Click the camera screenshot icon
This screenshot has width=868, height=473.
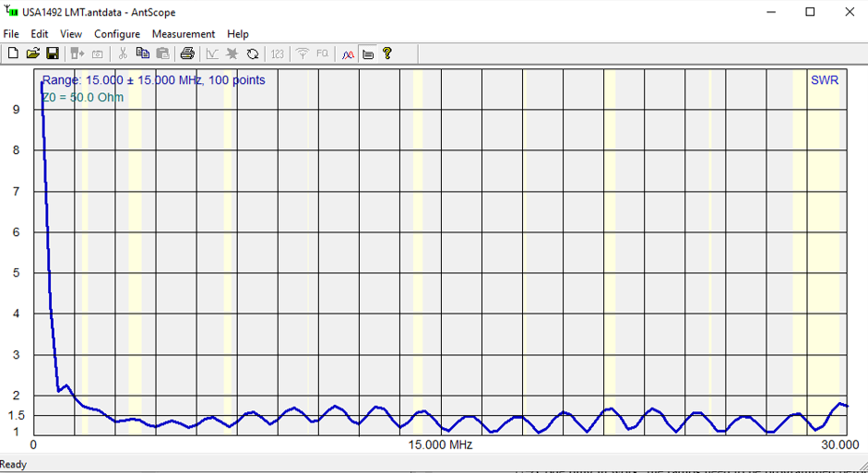click(98, 53)
